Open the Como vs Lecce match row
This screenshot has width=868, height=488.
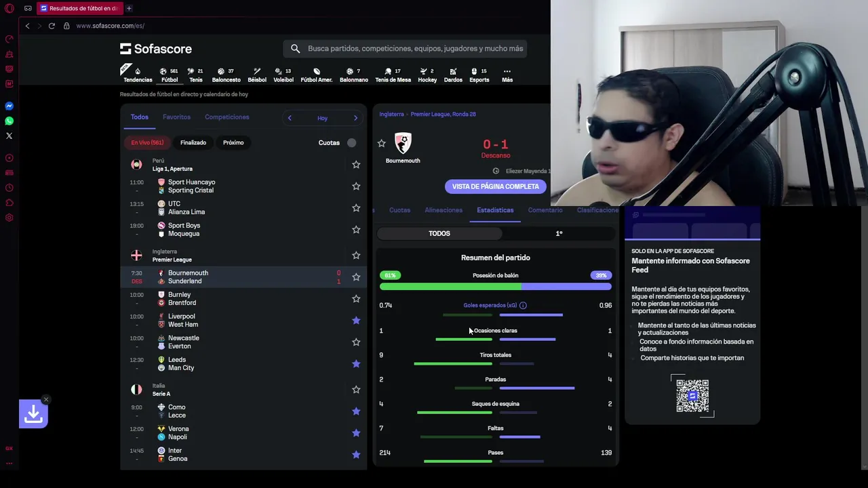click(243, 411)
